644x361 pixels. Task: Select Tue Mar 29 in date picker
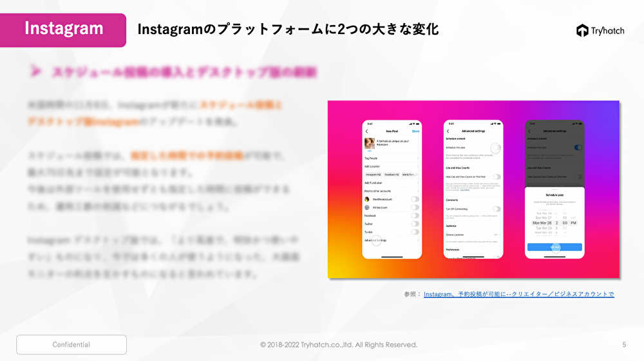[x=544, y=228]
